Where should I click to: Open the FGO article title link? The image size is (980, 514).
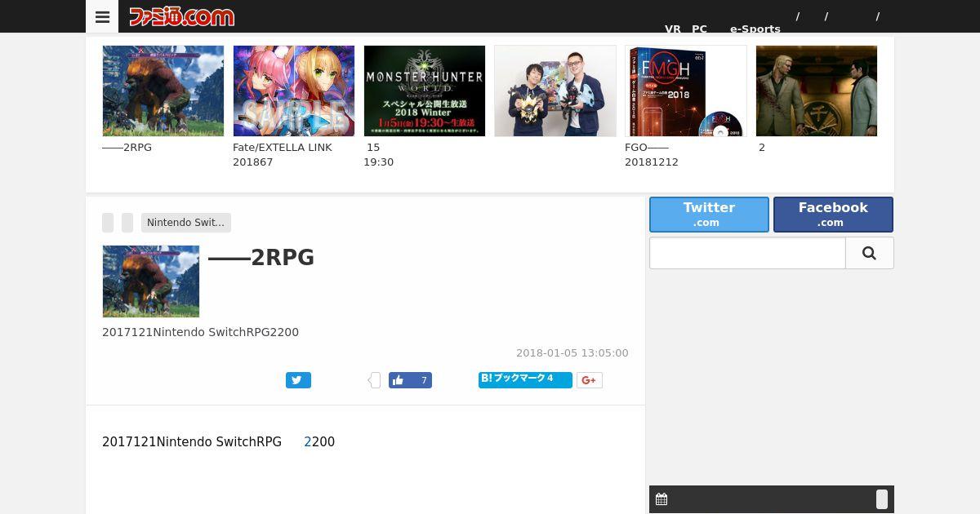pyautogui.click(x=652, y=155)
